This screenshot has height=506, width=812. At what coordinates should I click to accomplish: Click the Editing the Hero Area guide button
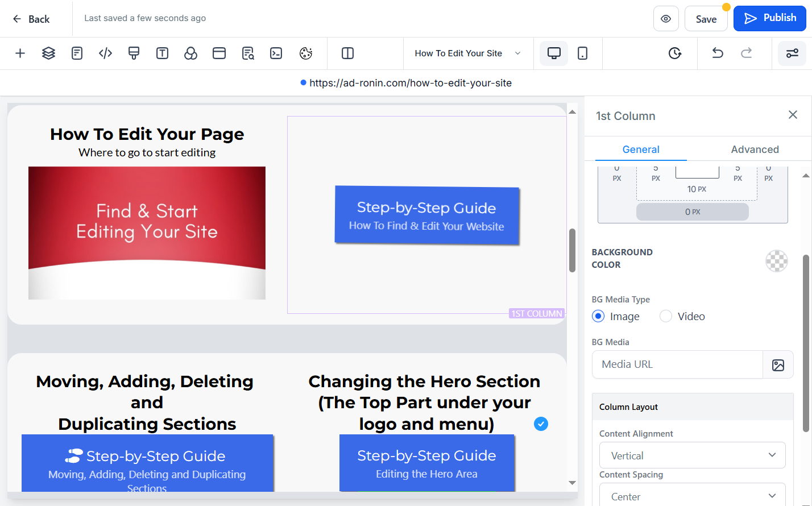click(x=427, y=463)
